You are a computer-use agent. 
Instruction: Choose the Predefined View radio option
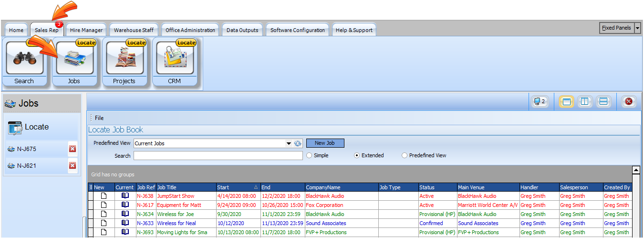(405, 156)
